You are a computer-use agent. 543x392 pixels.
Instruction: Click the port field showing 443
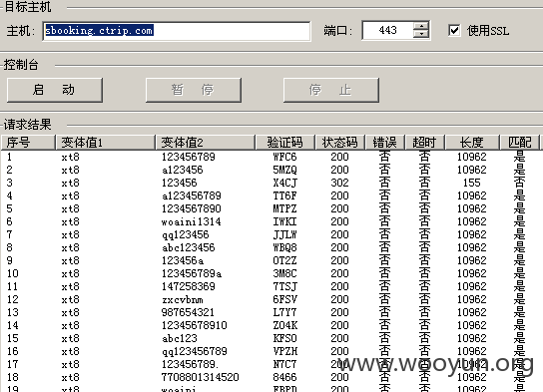pyautogui.click(x=388, y=31)
